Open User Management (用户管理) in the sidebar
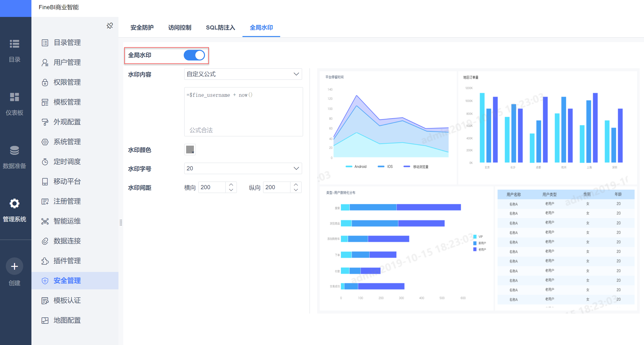This screenshot has width=644, height=345. pos(67,63)
